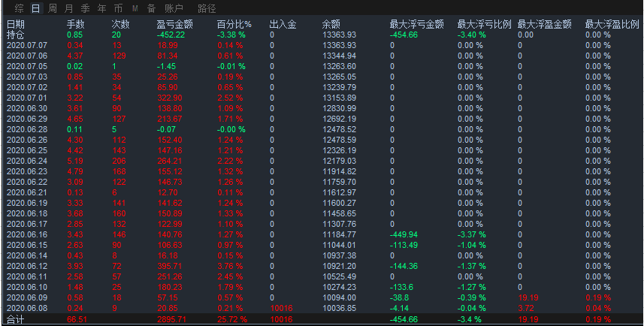The width and height of the screenshot is (644, 326).
Task: Select the 2020.07.07 date row
Action: pyautogui.click(x=27, y=46)
